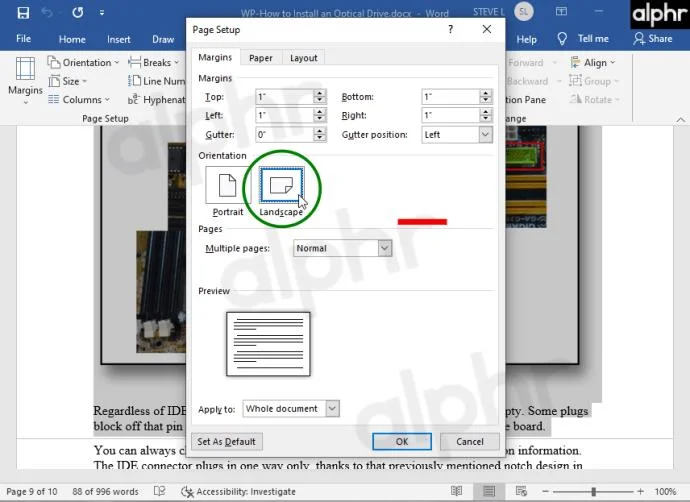Click the zoom slider handle
The image size is (690, 502).
click(x=593, y=491)
